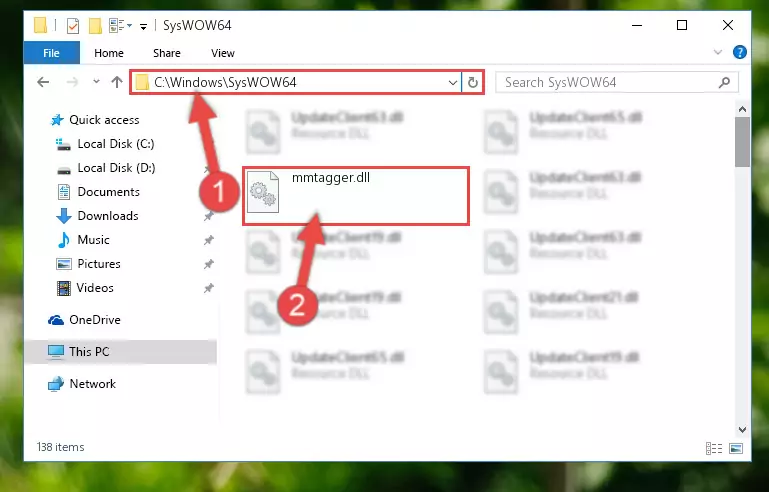
Task: Switch to details view layout
Action: 714,448
